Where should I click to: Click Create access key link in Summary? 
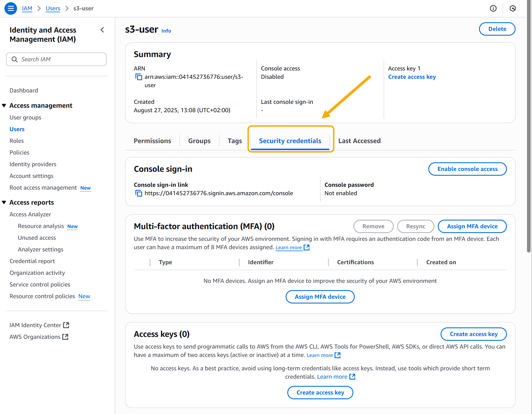412,77
